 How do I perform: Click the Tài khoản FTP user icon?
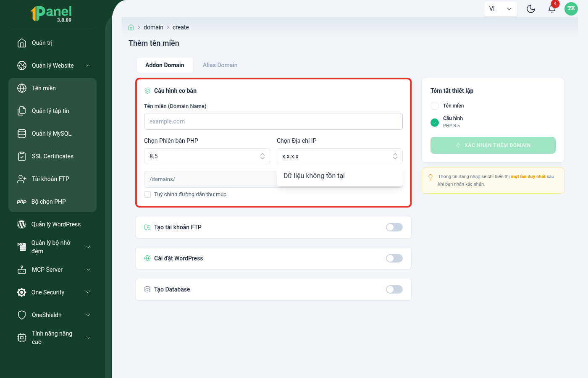click(x=22, y=179)
